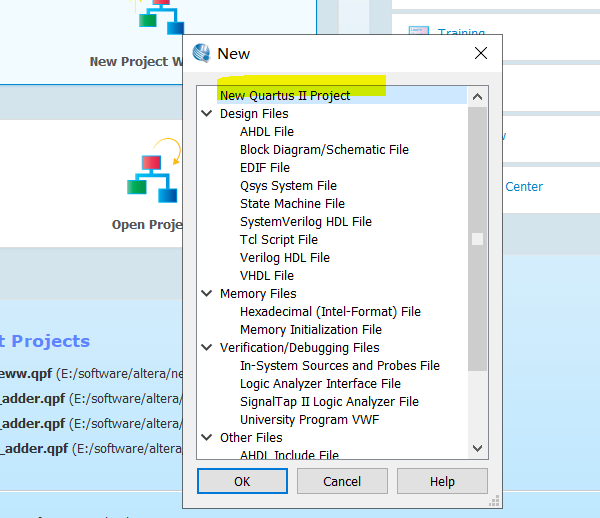Click the list scrollbar up arrow
This screenshot has width=600, height=518.
(477, 97)
